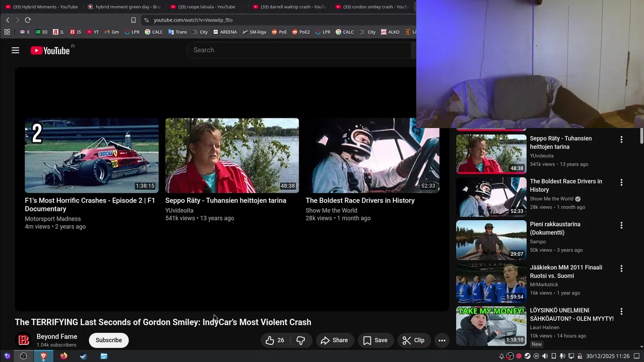
Task: Click the recommendations sidebar scrollbar
Action: (641, 136)
